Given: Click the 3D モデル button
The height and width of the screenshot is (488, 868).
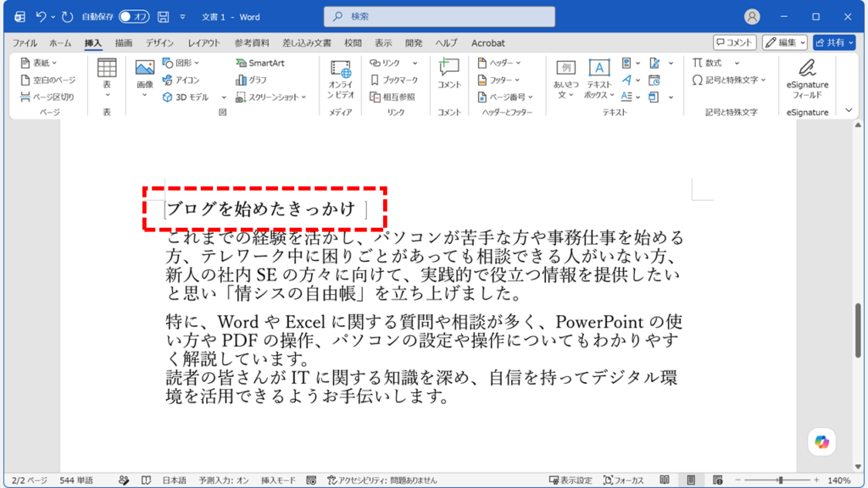Looking at the screenshot, I should [x=186, y=97].
